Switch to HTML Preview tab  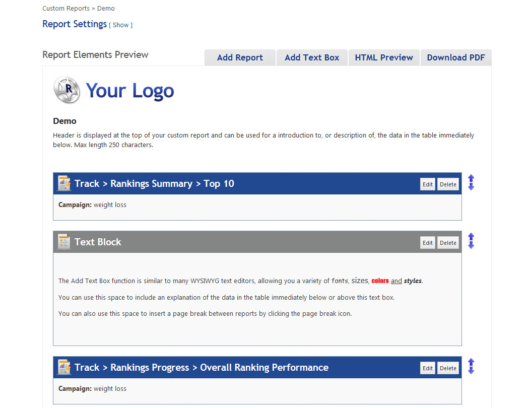point(384,57)
